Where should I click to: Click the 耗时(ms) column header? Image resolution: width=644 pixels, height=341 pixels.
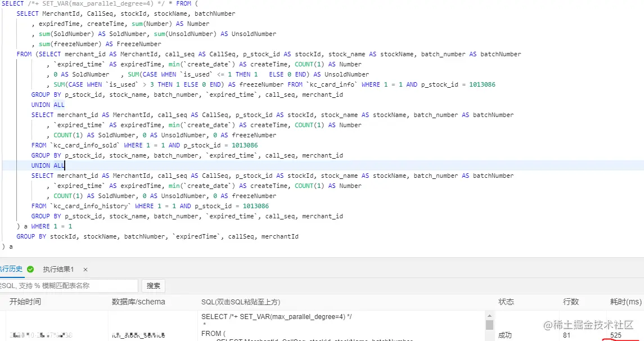[625, 302]
